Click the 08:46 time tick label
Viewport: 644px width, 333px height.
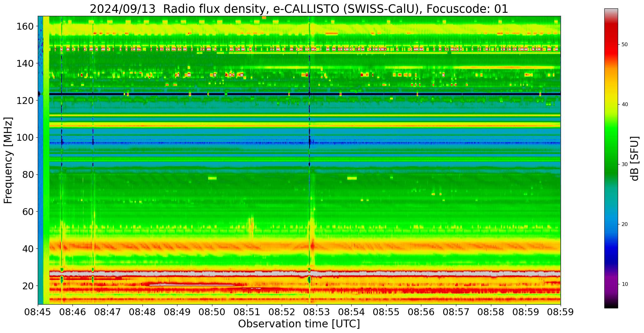(73, 312)
